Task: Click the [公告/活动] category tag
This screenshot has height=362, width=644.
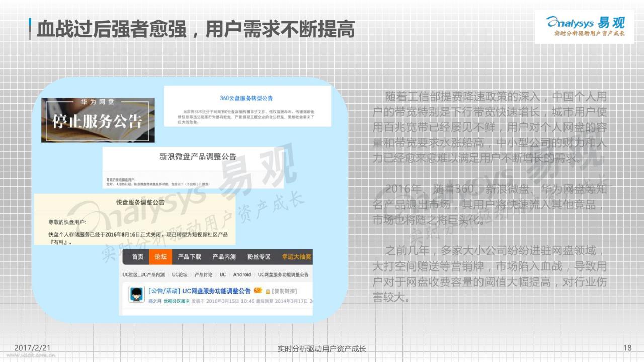Action: pyautogui.click(x=164, y=291)
